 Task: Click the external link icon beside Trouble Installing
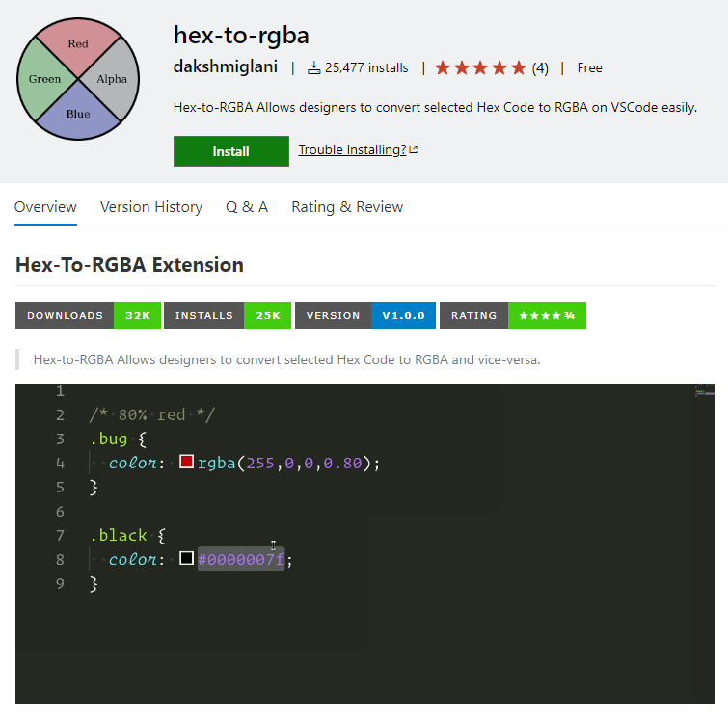point(414,149)
